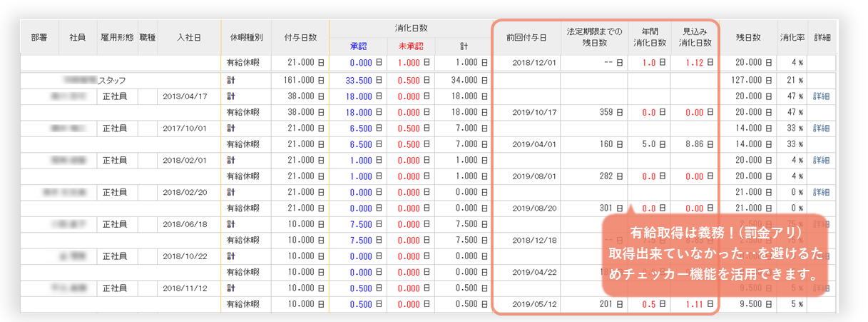This screenshot has width=868, height=322.
Task: Click the 359 日 remaining days cell
Action: (x=611, y=112)
